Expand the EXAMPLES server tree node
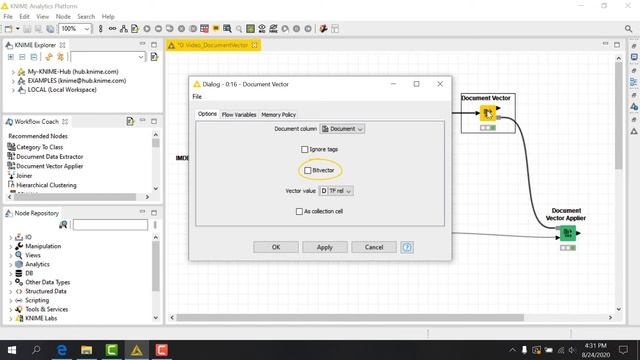Screen dimensions: 640x360 click(13, 81)
